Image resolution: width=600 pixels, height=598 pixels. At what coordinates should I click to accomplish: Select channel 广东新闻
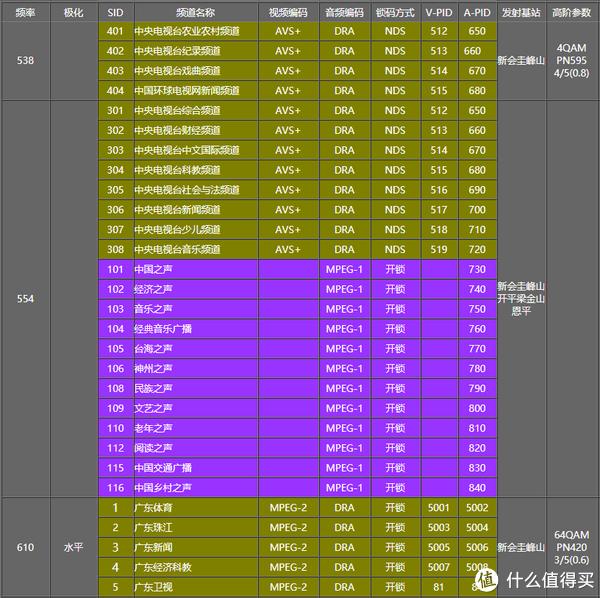[x=153, y=548]
